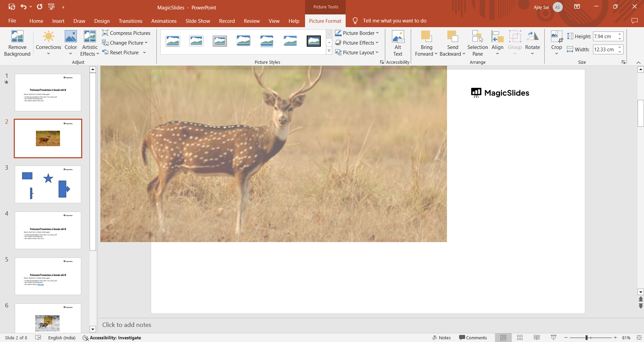This screenshot has width=644, height=342.
Task: Expand the Picture Styles gallery
Action: (x=329, y=51)
